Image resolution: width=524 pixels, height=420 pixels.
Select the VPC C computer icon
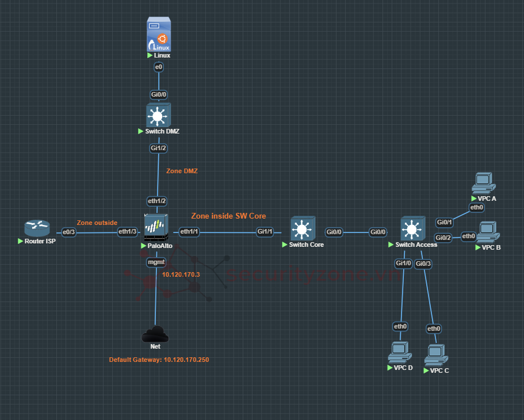(x=436, y=356)
